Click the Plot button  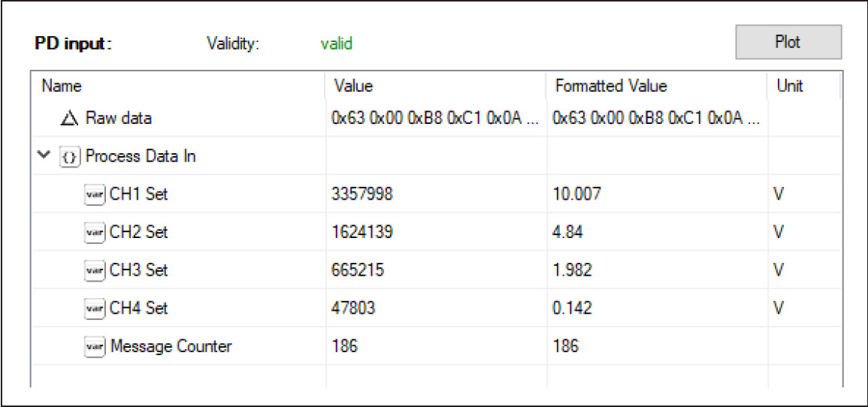pyautogui.click(x=788, y=42)
